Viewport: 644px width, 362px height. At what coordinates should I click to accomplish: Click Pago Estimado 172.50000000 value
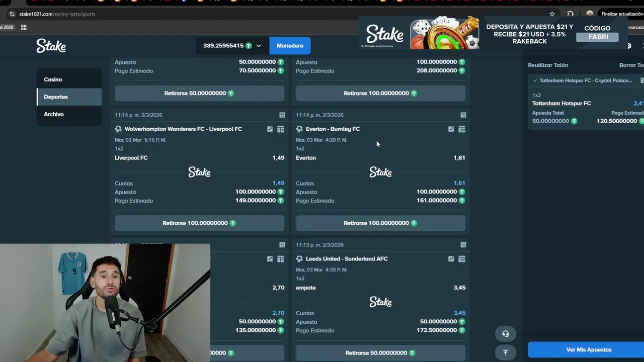[437, 330]
